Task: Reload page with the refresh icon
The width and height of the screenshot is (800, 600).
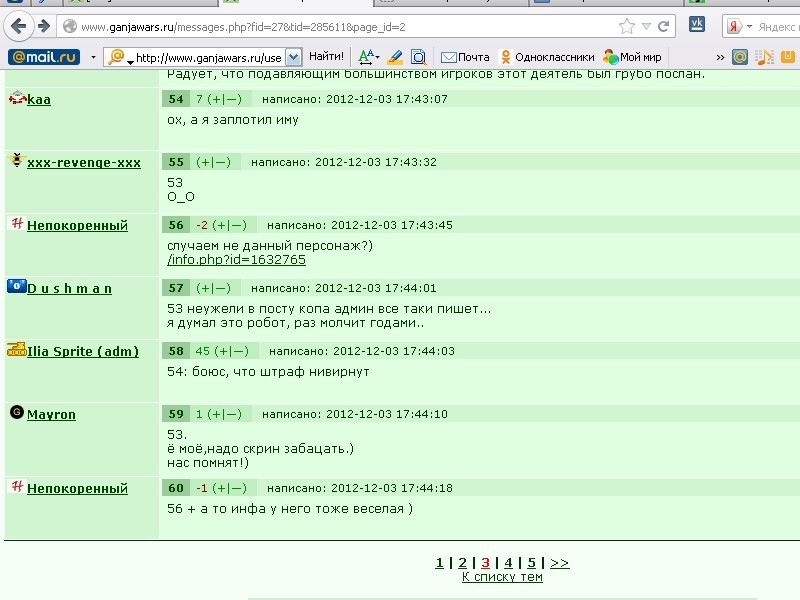Action: click(x=663, y=26)
